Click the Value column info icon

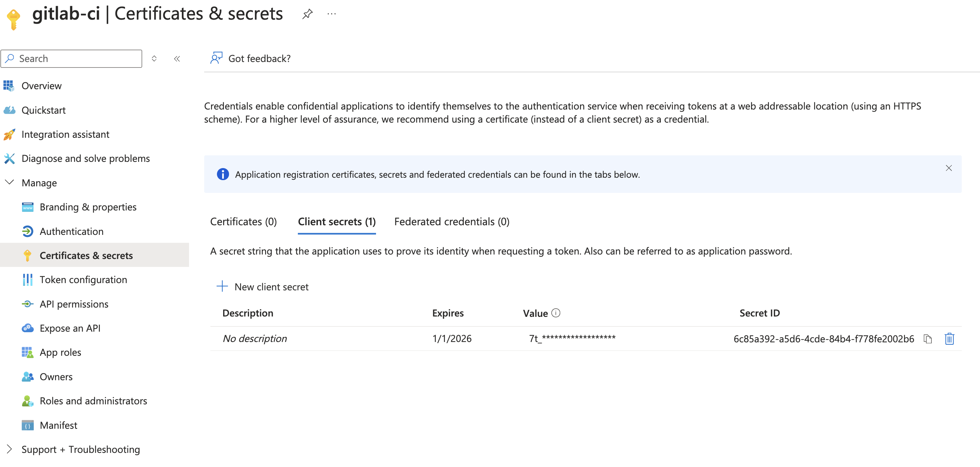click(556, 313)
